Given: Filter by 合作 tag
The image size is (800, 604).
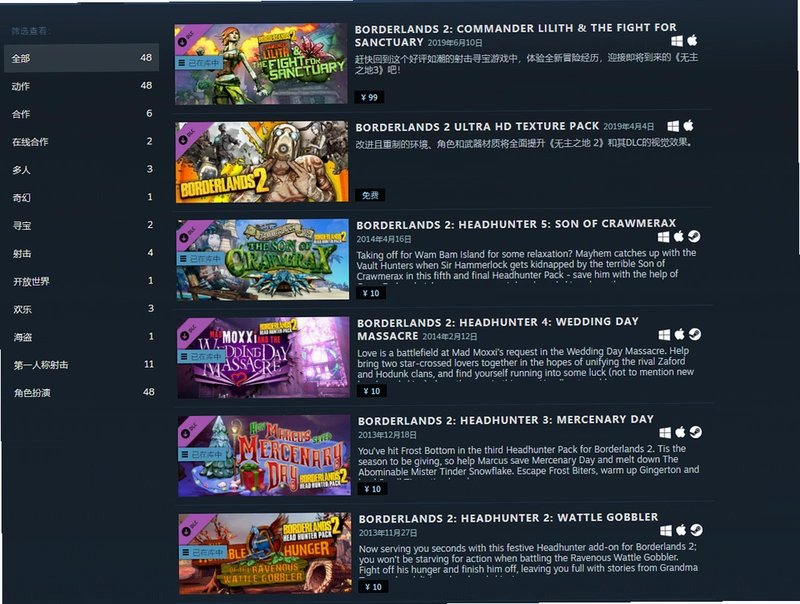Looking at the screenshot, I should click(82, 113).
